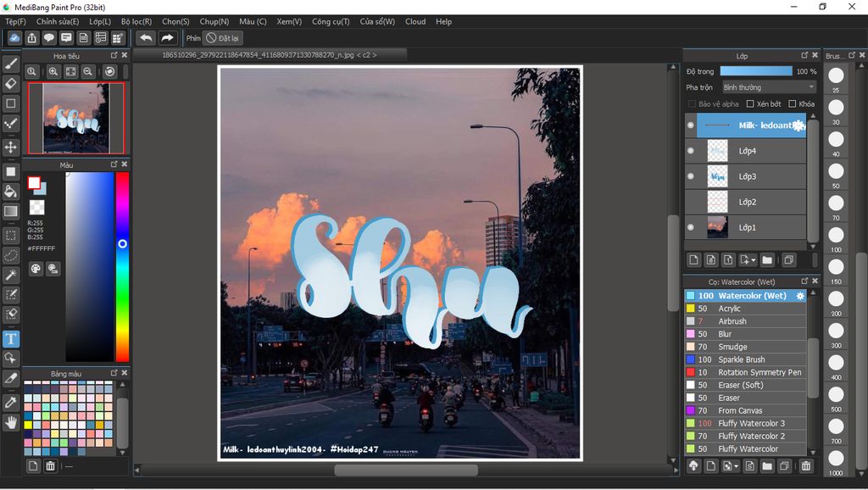Select the Rotation Symmetry Pen brush
This screenshot has height=490, width=868.
pyautogui.click(x=745, y=372)
